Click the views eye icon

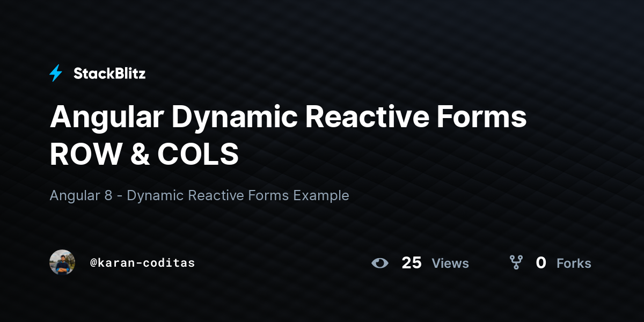380,263
